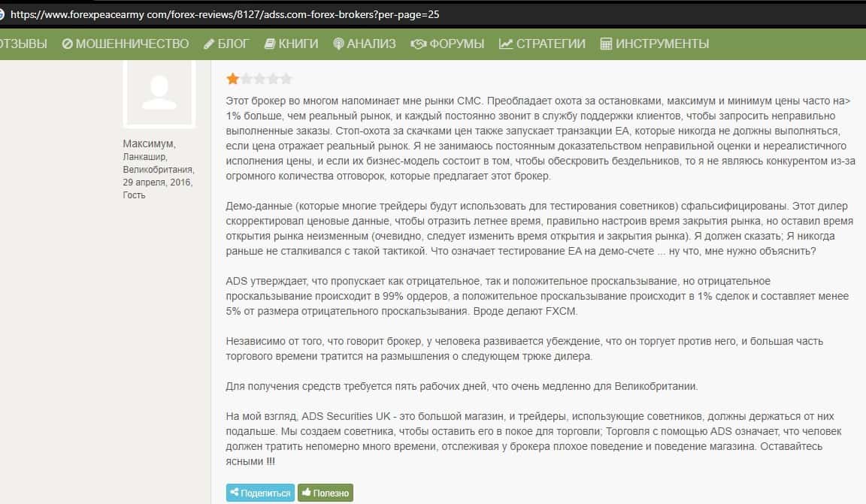
Task: Click the Полезно thumbs-up button
Action: 326,493
